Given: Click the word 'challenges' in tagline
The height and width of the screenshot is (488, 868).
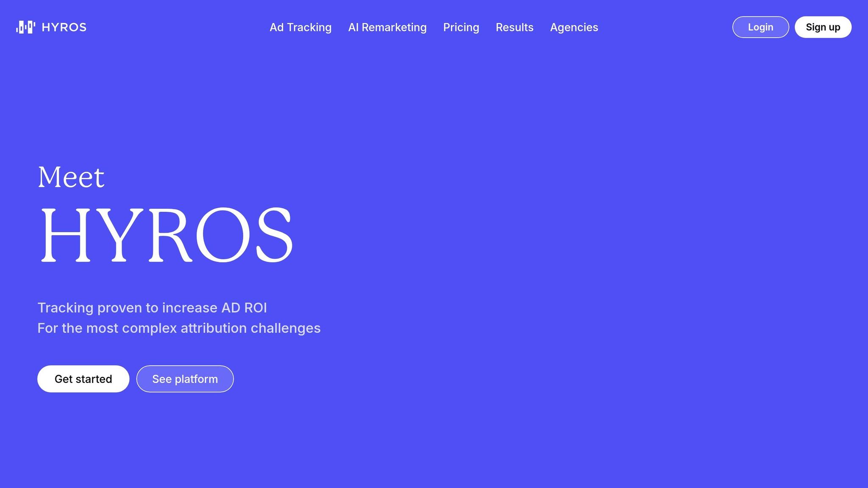Looking at the screenshot, I should point(285,328).
